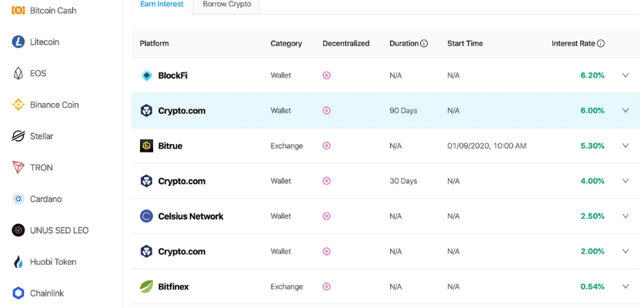Click the info icon next to Duration
The height and width of the screenshot is (308, 644).
click(424, 43)
